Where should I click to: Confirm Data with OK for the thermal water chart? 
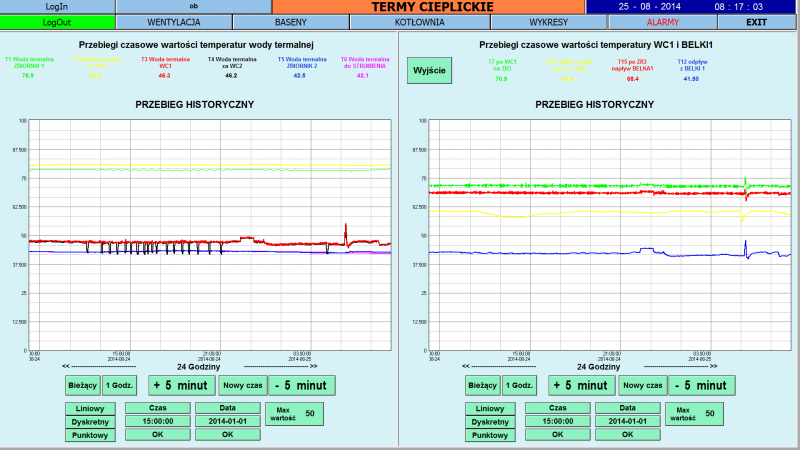tap(228, 435)
